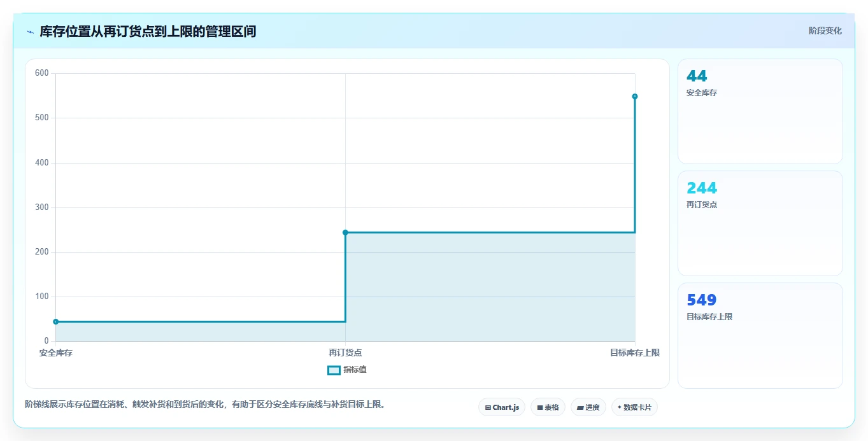Select the 安全库存 card showing 44
Viewport: 868px width, 441px height.
[760, 111]
